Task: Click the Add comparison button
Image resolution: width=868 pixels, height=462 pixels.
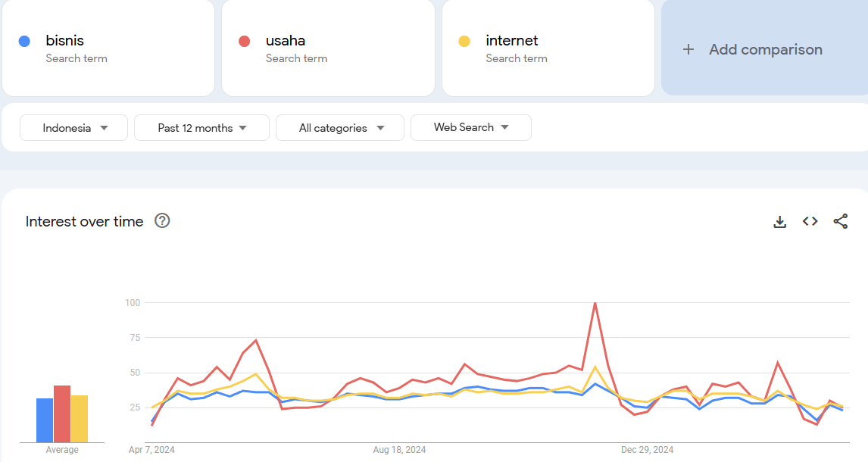Action: coord(764,49)
